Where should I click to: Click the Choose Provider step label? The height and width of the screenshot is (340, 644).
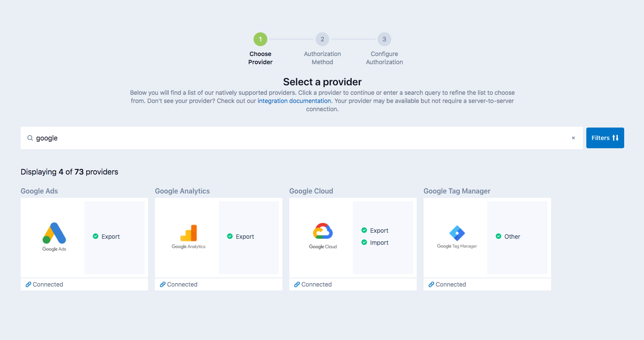pos(260,58)
